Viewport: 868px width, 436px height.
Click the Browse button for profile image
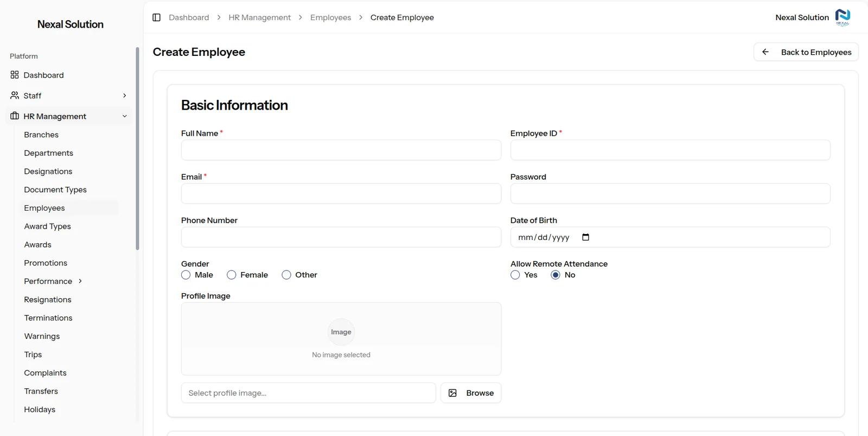[x=471, y=393]
